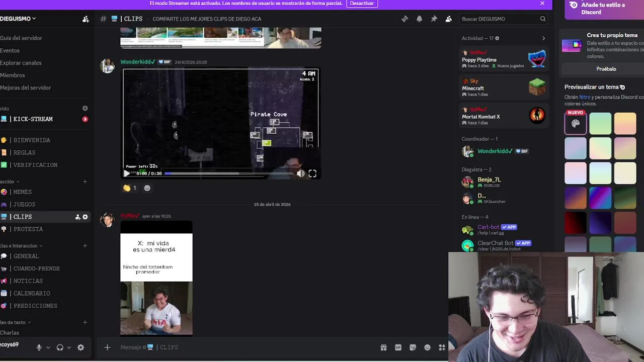Viewport: 644px width, 362px height.
Task: Add channel to ccion category plus icon
Action: point(85,182)
